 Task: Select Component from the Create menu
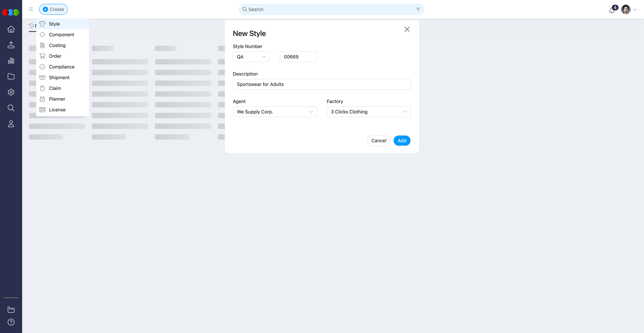click(61, 35)
